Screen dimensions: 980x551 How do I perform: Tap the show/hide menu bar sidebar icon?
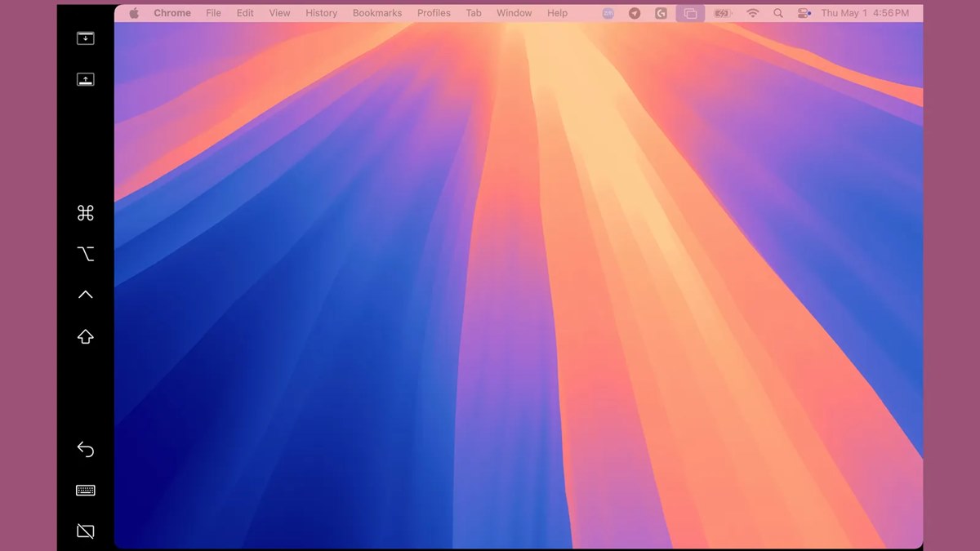(85, 38)
